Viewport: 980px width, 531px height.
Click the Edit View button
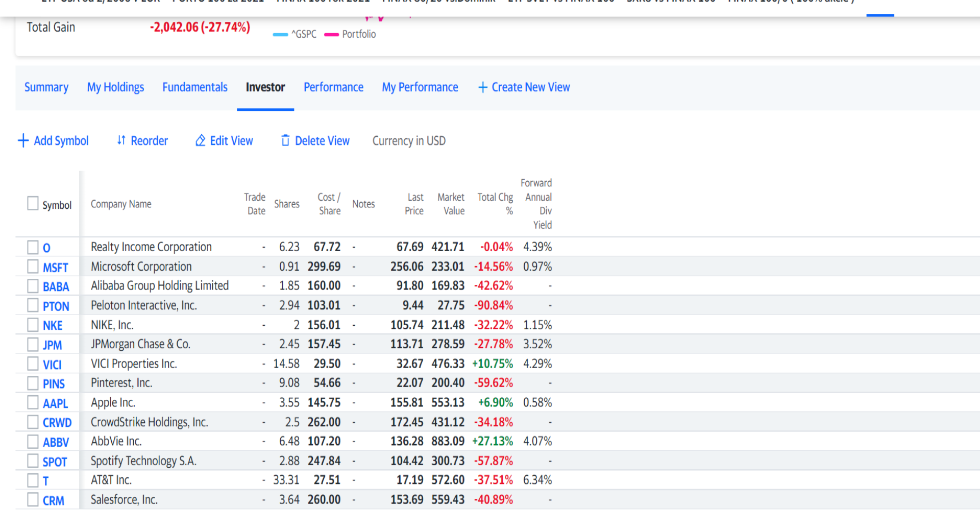point(224,140)
